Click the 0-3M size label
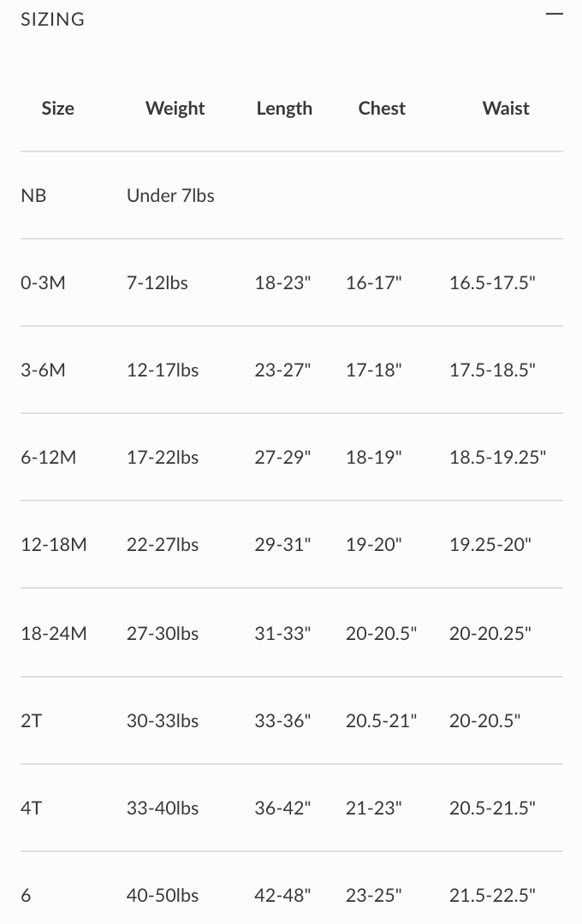The width and height of the screenshot is (582, 924). 43,283
